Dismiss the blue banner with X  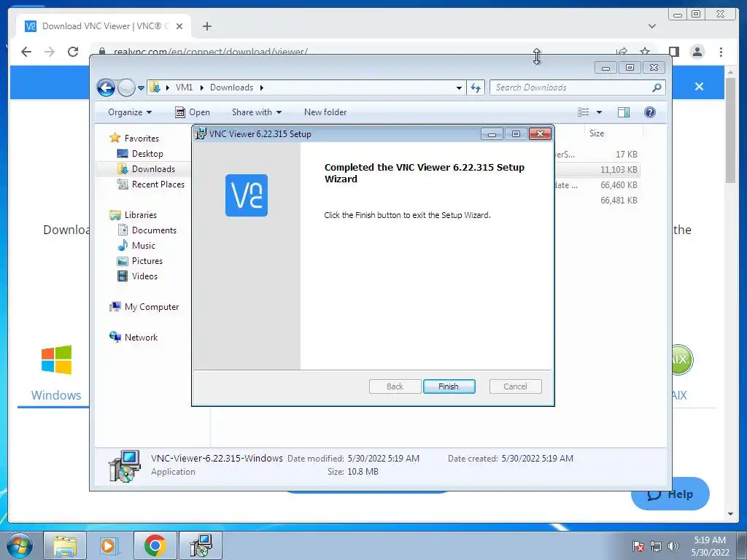[699, 87]
